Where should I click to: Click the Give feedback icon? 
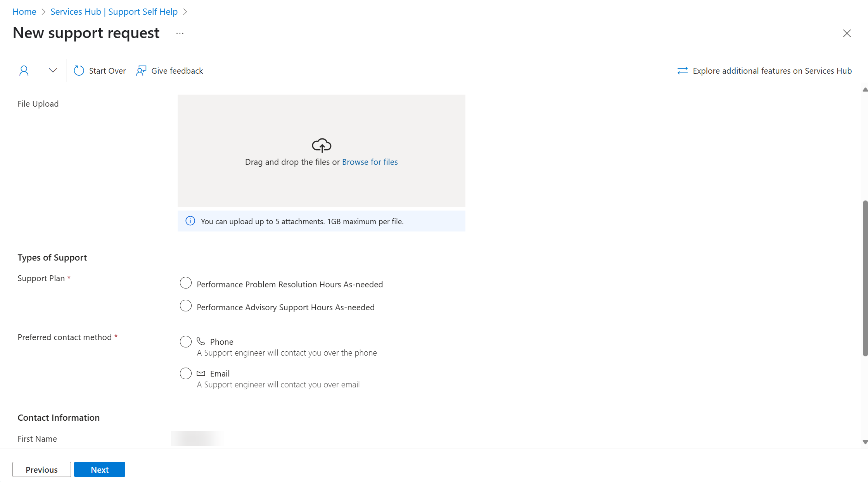coord(141,71)
